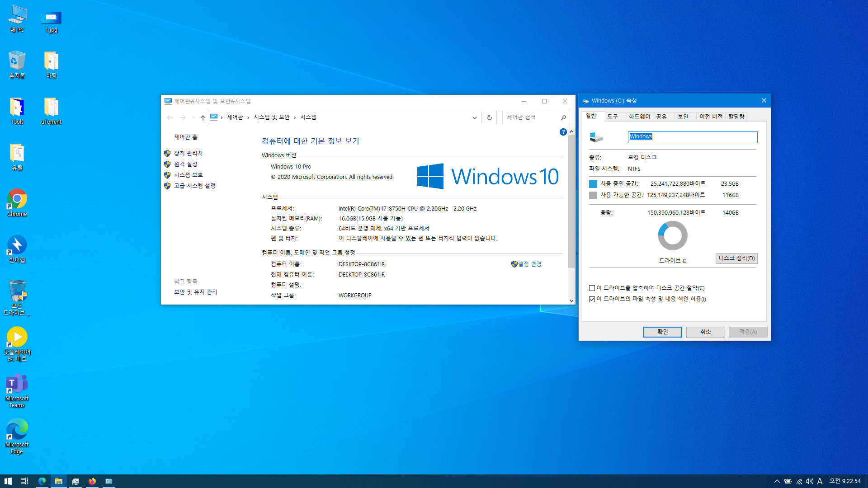Click the drive usage donut chart
The height and width of the screenshot is (488, 868).
pos(672,235)
